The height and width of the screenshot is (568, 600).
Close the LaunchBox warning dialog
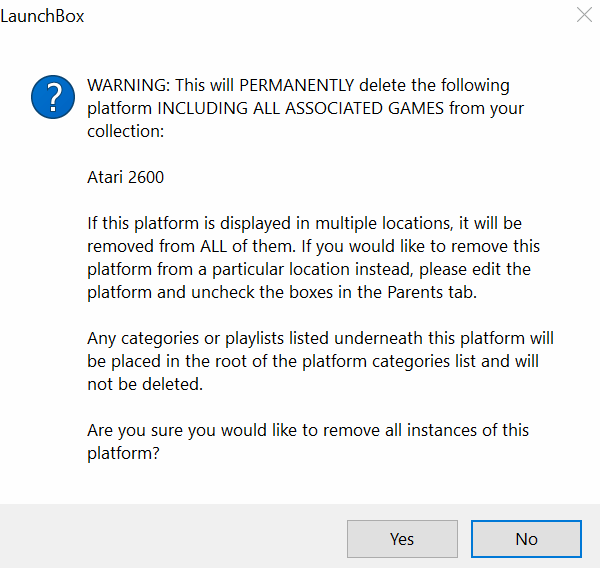point(584,15)
